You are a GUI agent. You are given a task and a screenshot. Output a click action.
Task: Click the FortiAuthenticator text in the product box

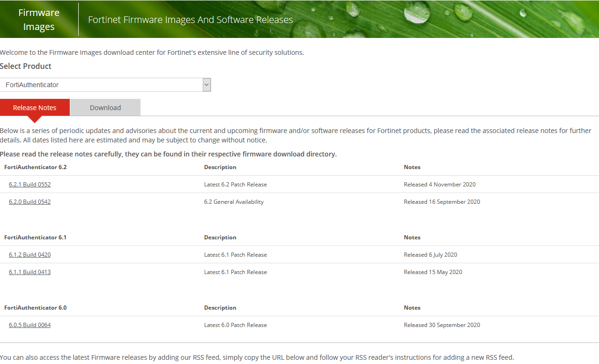tap(31, 85)
